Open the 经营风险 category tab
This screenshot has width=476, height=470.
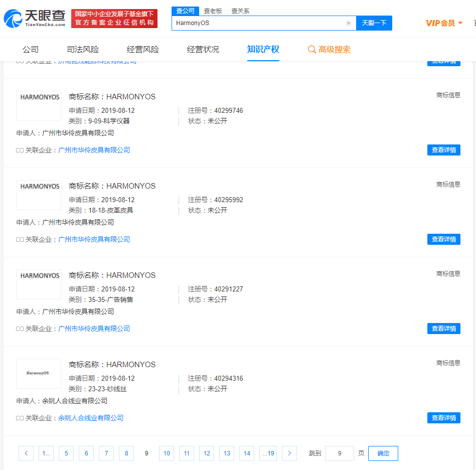(x=142, y=49)
